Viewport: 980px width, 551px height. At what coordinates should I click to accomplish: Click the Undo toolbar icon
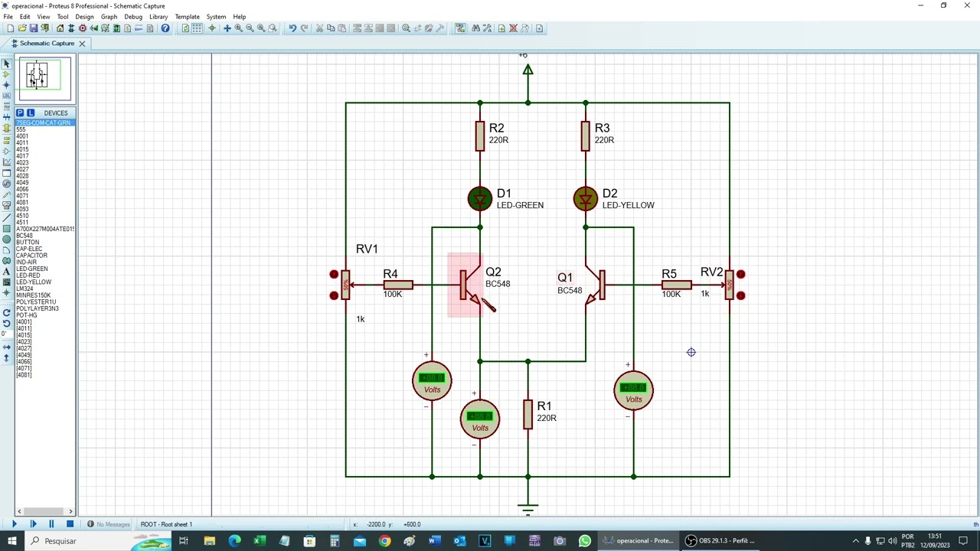292,28
